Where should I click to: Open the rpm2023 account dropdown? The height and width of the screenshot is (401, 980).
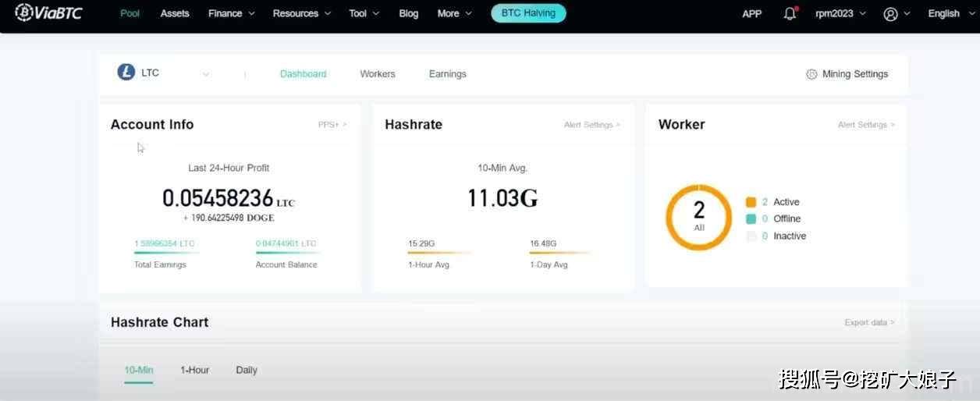click(x=840, y=13)
